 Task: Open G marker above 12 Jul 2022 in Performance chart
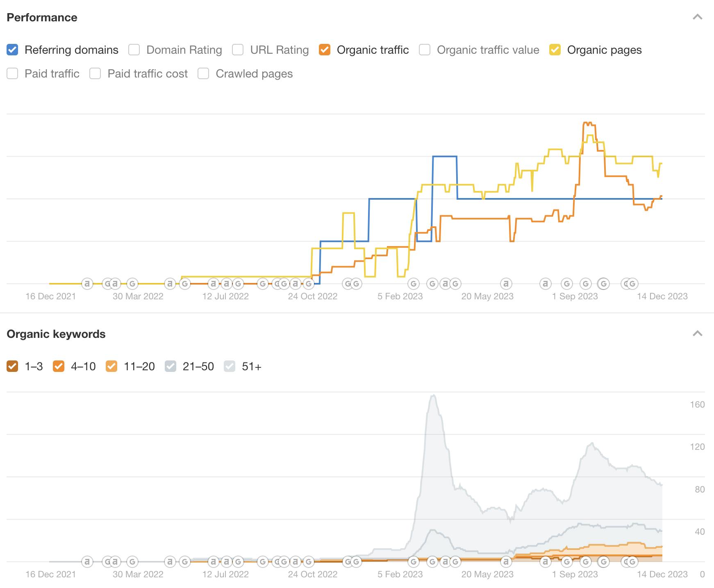pyautogui.click(x=238, y=283)
